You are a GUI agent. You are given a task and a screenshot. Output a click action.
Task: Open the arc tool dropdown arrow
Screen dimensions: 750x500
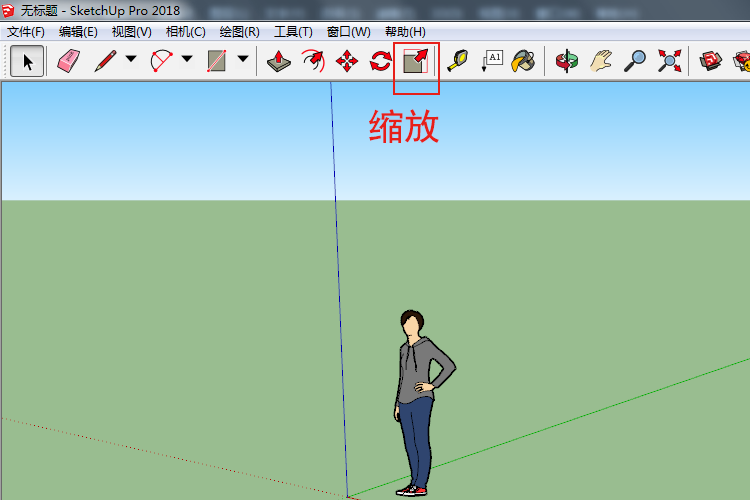(x=187, y=61)
